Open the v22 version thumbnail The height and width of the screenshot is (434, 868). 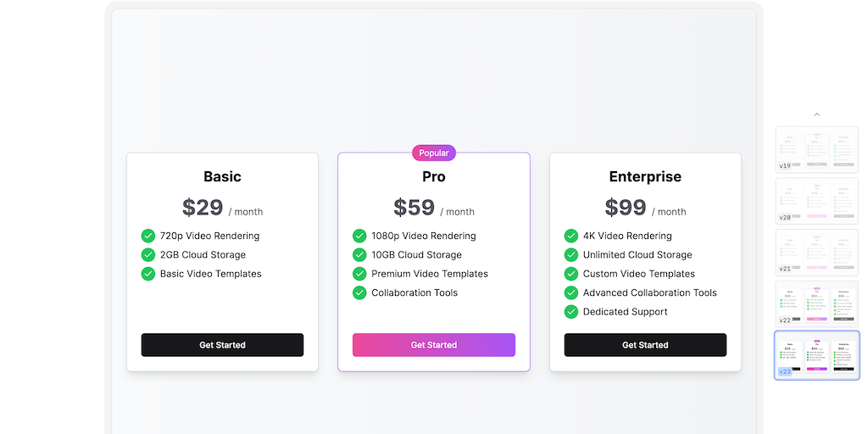pos(816,303)
